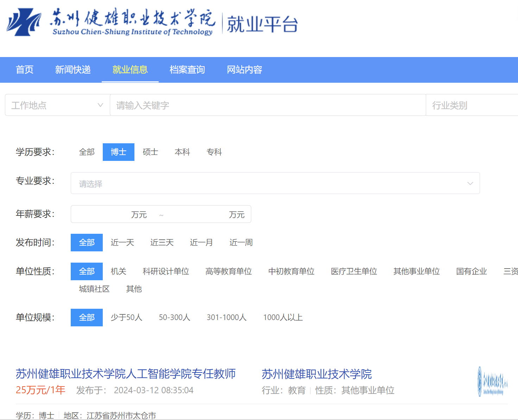Filter by 机关 unit type
518x420 pixels.
click(x=119, y=271)
